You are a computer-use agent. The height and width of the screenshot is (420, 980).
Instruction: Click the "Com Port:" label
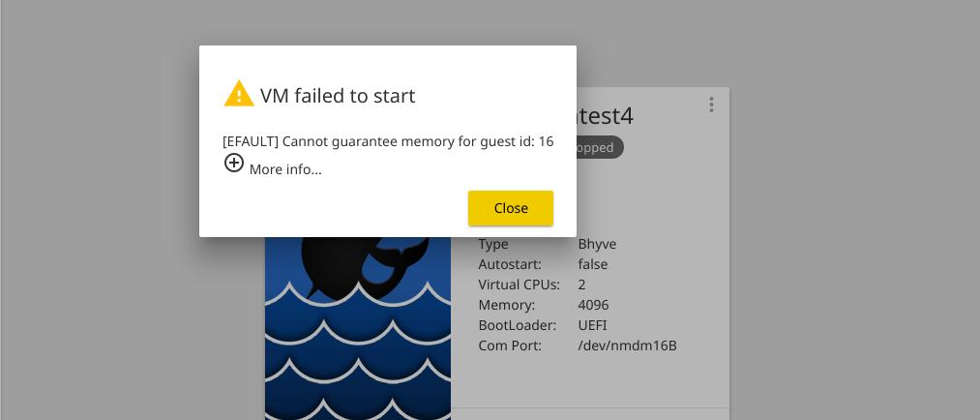tap(510, 345)
